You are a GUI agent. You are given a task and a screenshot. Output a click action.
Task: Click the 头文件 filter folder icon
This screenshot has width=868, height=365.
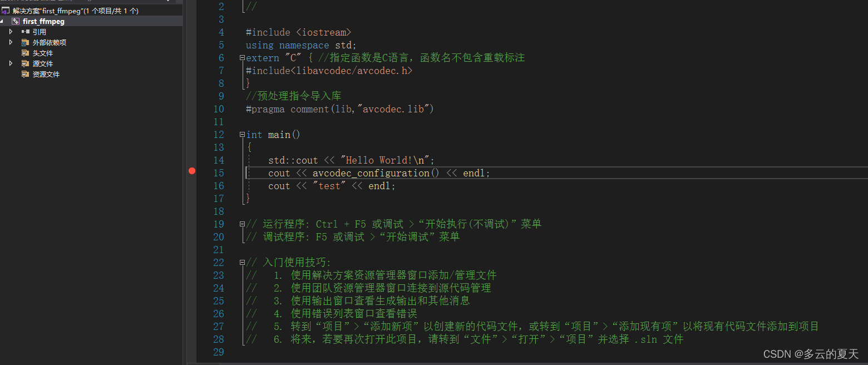tap(26, 53)
